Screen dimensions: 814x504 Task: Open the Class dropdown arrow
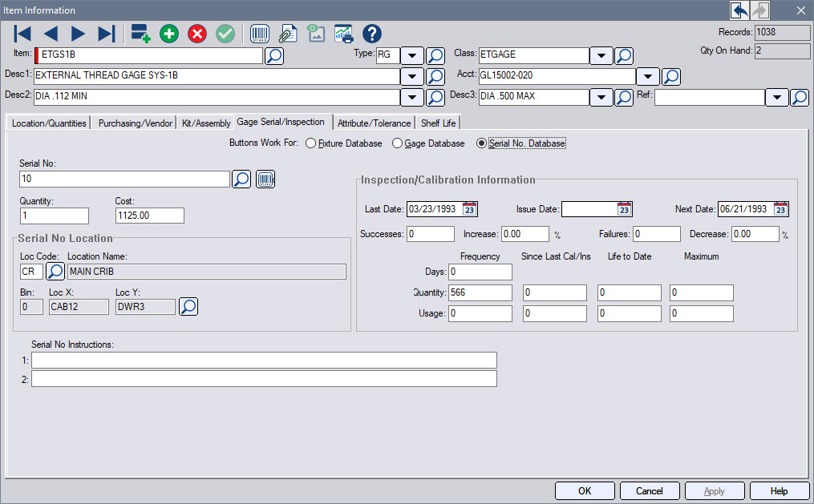pos(601,55)
